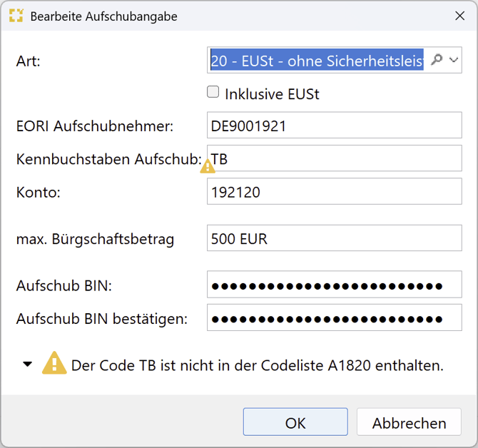The image size is (478, 448).
Task: Select the max. Bürgschaftsbetrag field
Action: pos(334,239)
